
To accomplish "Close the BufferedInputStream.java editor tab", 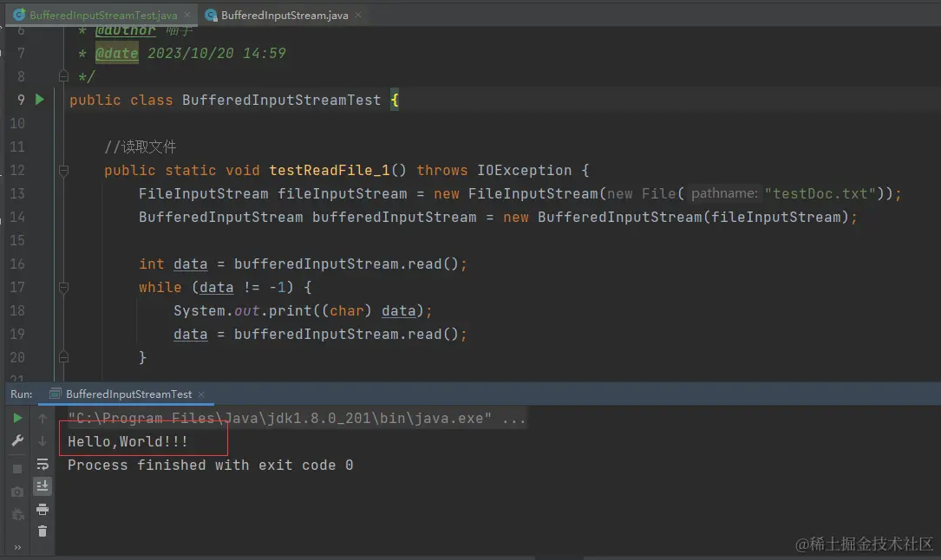I will tap(358, 15).
